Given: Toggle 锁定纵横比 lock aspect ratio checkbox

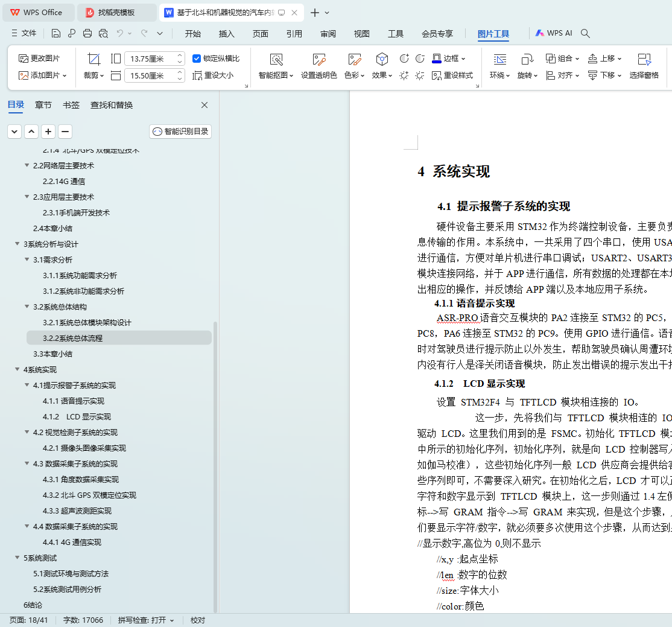Looking at the screenshot, I should pyautogui.click(x=197, y=59).
